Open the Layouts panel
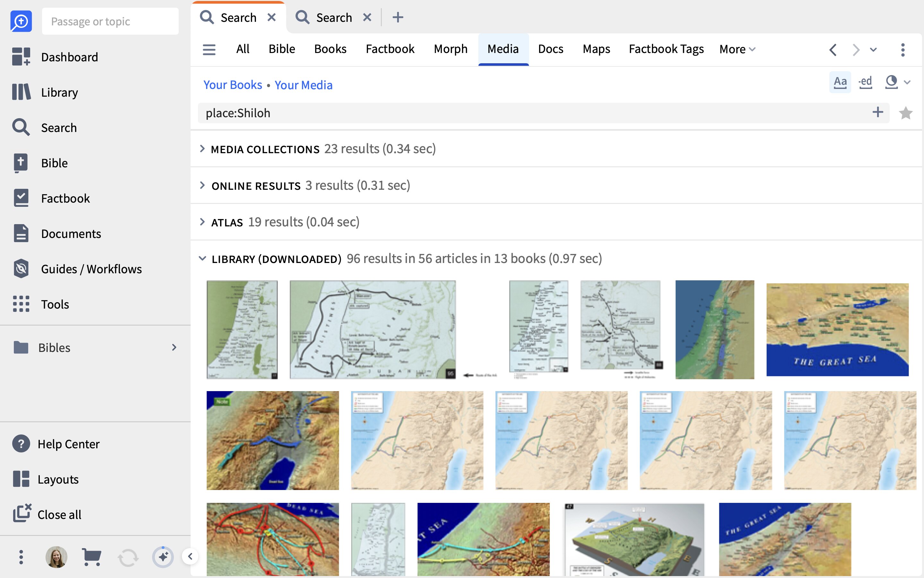Image resolution: width=924 pixels, height=578 pixels. tap(46, 479)
